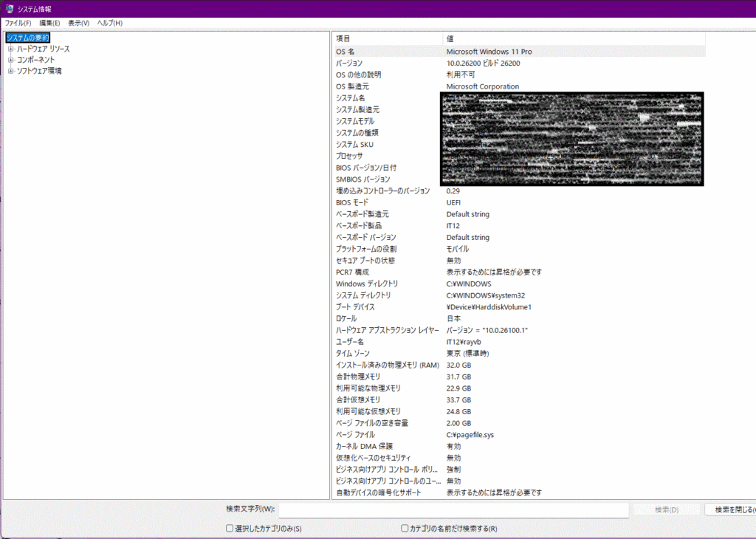Select the プラットフォームの役割 row
The image size is (756, 539).
click(x=519, y=249)
